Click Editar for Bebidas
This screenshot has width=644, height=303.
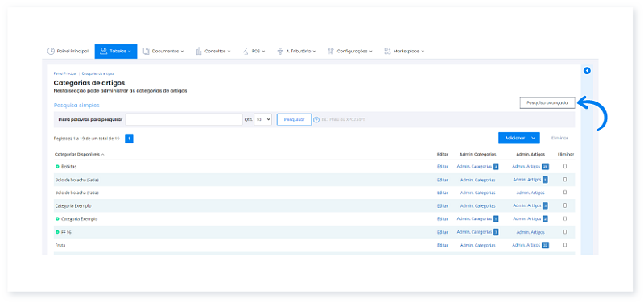[443, 167]
